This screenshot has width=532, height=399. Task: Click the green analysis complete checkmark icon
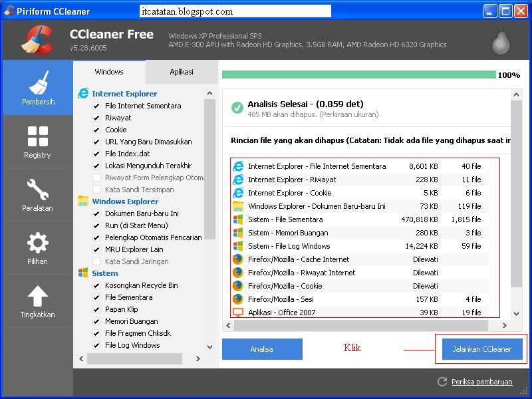(x=237, y=108)
